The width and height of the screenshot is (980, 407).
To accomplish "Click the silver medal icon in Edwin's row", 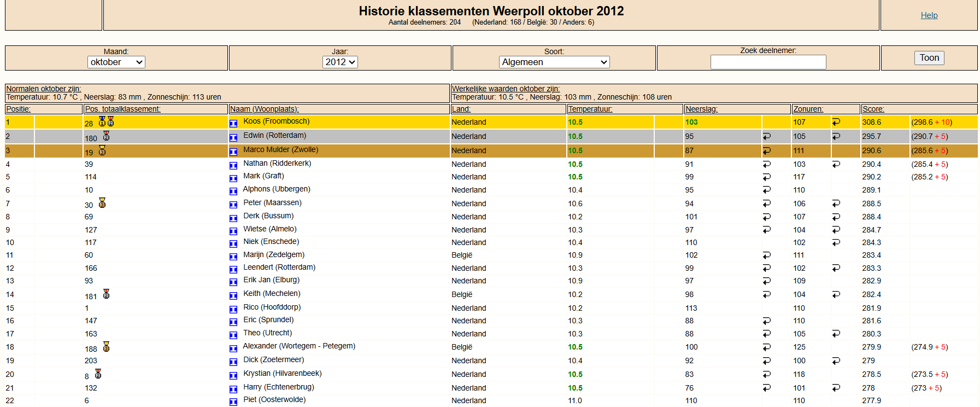I will (x=106, y=136).
